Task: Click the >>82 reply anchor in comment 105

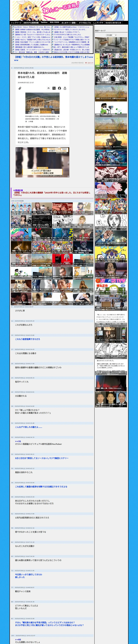Action: (x=18, y=639)
